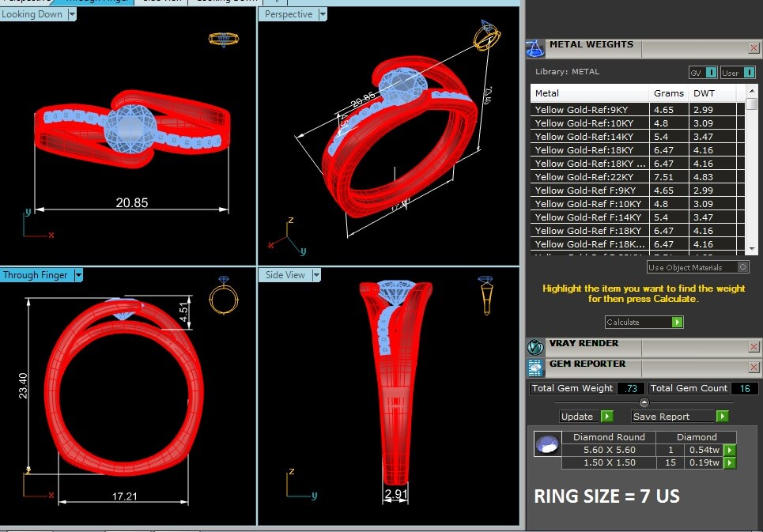This screenshot has height=532, width=763.
Task: Enable Use Object Materials option
Action: [x=742, y=267]
